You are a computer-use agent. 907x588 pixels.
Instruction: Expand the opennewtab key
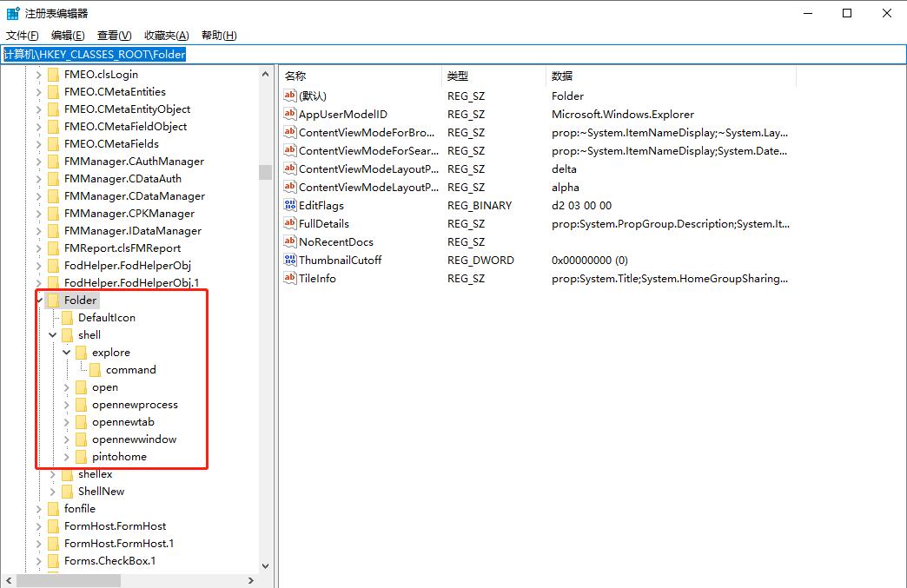click(x=67, y=422)
